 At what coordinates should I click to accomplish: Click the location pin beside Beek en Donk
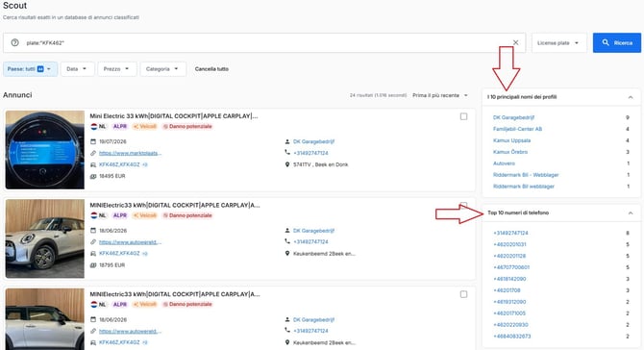(287, 164)
